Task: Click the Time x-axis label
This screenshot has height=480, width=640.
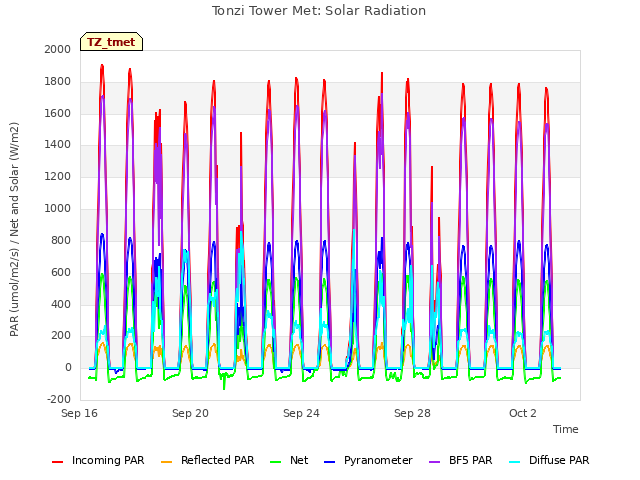Action: tap(566, 429)
